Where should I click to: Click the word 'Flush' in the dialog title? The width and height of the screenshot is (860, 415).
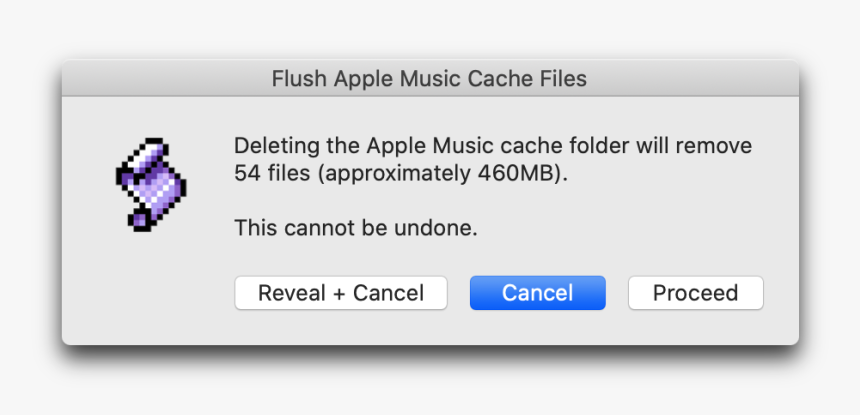pos(299,79)
